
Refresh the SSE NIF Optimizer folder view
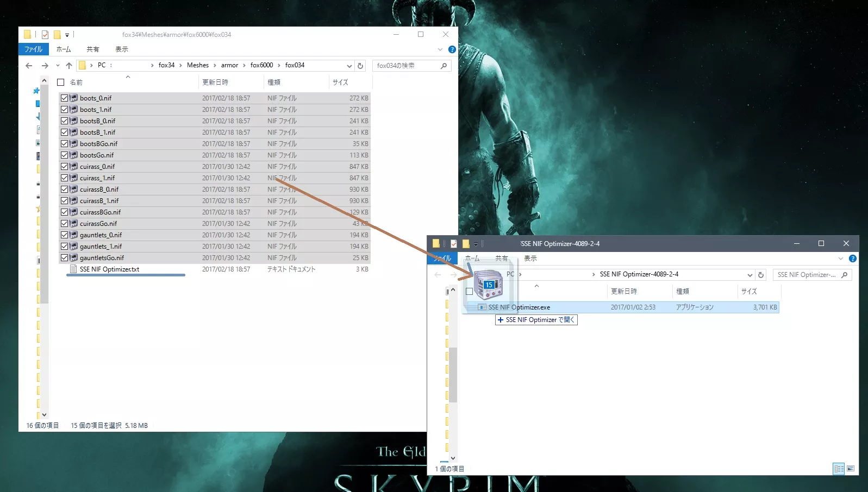coord(761,275)
